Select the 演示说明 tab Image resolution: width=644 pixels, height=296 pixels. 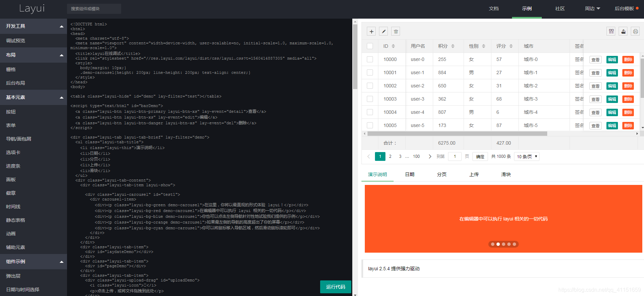pyautogui.click(x=377, y=174)
